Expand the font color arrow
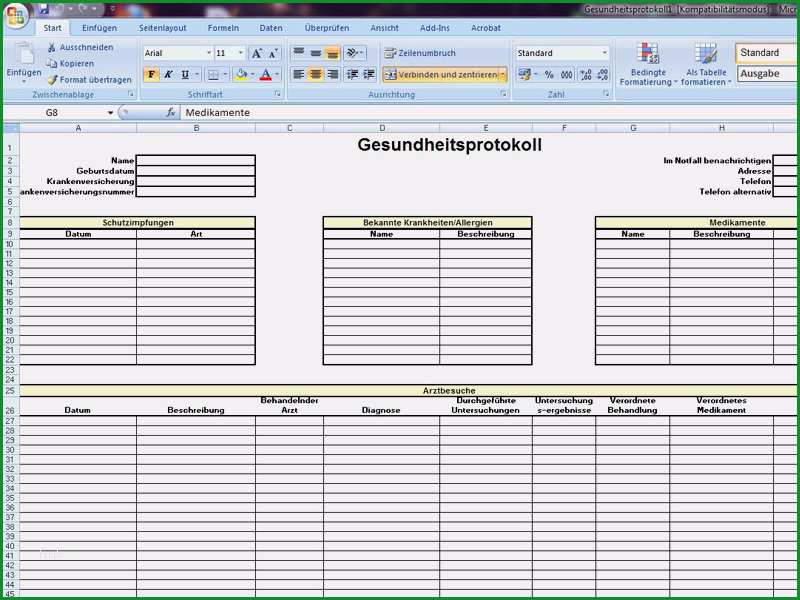The image size is (800, 600). coord(277,75)
